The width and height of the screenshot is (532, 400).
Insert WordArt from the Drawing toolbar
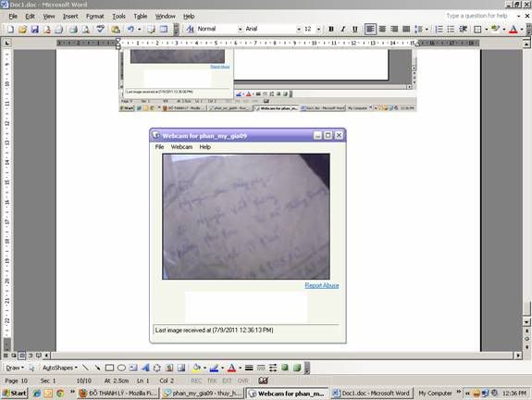coord(145,368)
